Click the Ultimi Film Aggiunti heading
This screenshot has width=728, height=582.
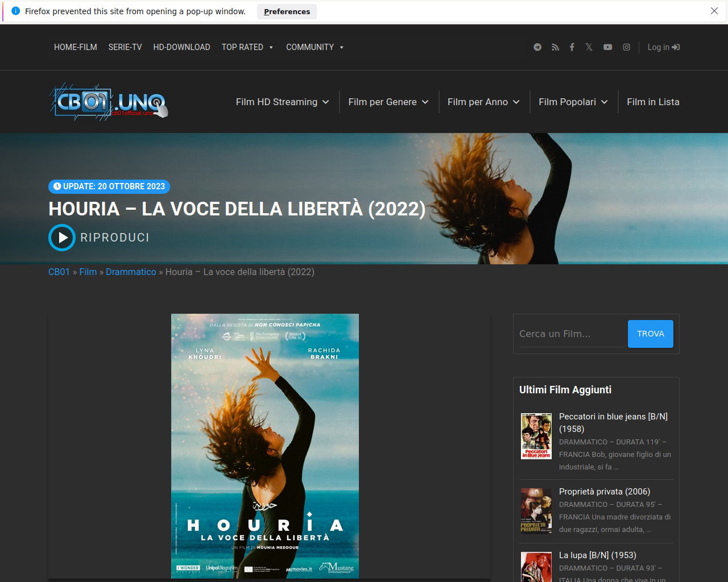coord(565,390)
